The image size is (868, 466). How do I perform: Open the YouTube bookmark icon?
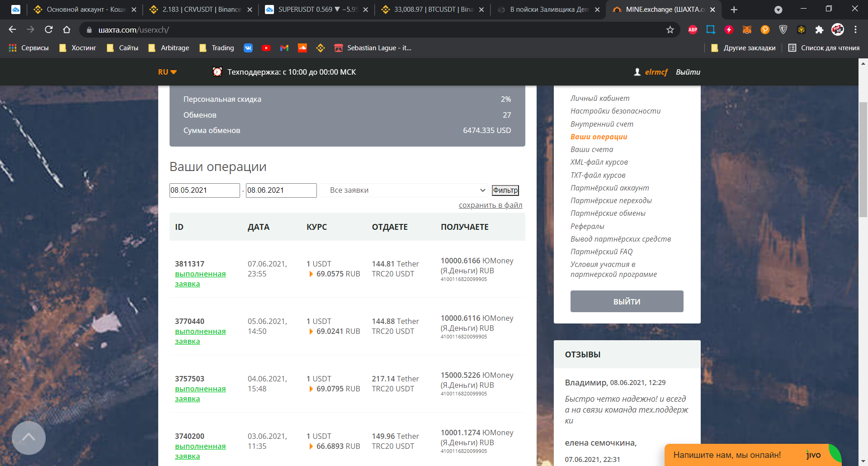(266, 48)
